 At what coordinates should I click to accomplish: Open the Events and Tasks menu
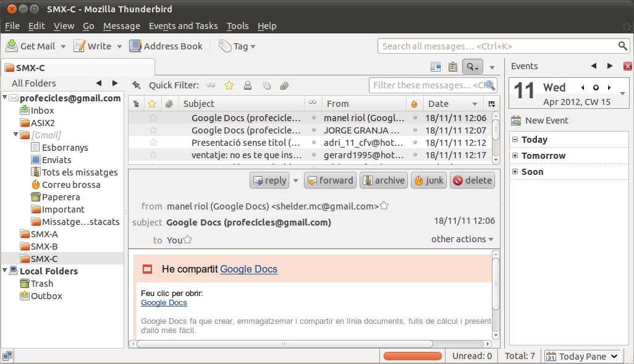[x=183, y=26]
